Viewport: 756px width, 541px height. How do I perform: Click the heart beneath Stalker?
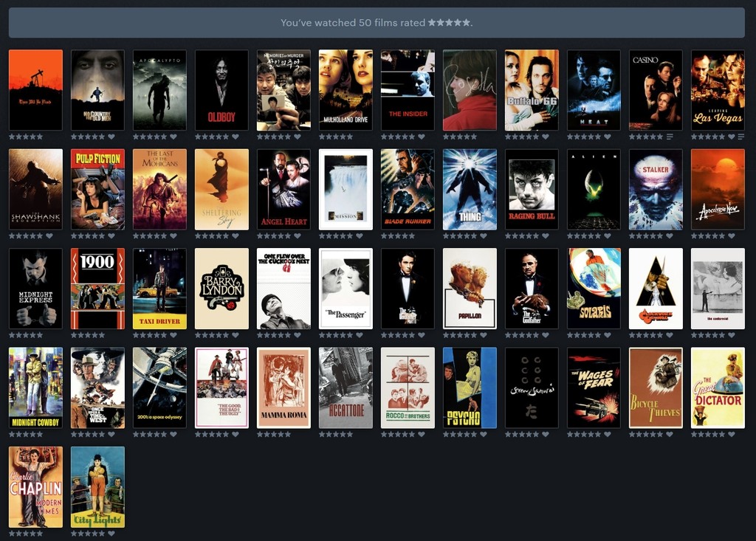tap(669, 236)
